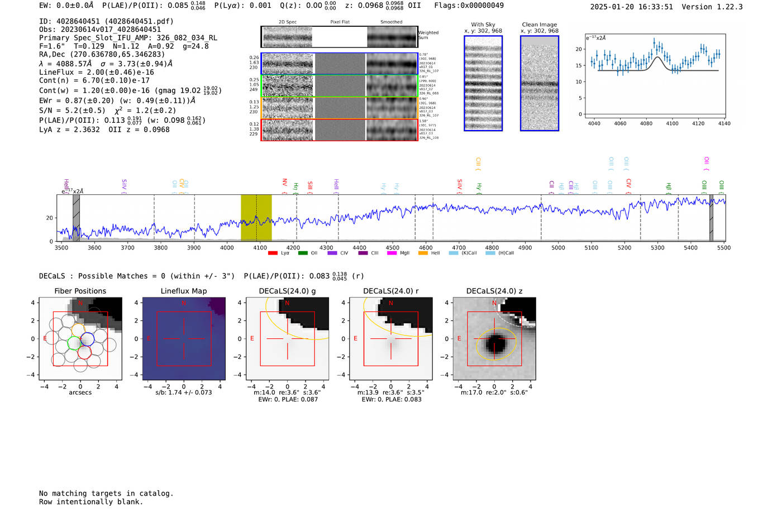Click the hatched gray band near 5460 Å

pyautogui.click(x=711, y=218)
